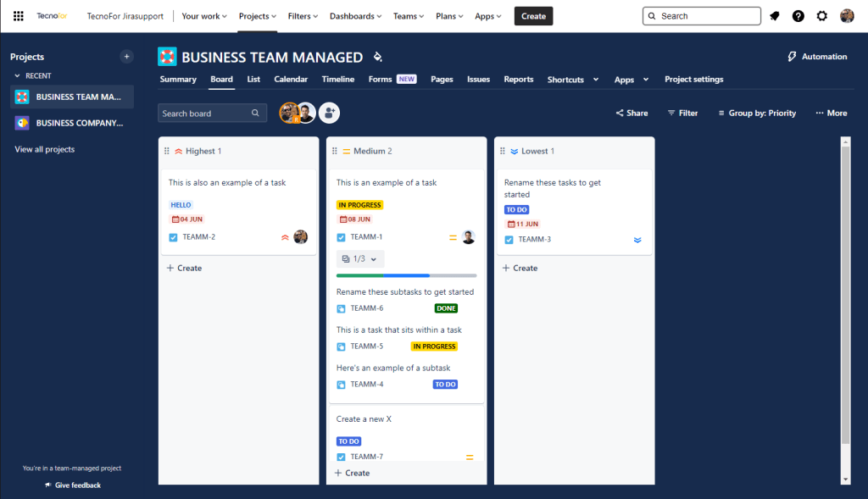Open the settings gear icon
Image resolution: width=868 pixels, height=499 pixels.
point(822,16)
